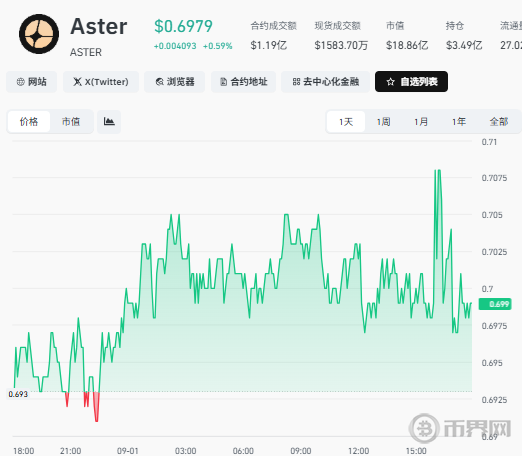Switch to the 价格 price tab
522x456 pixels.
29,122
